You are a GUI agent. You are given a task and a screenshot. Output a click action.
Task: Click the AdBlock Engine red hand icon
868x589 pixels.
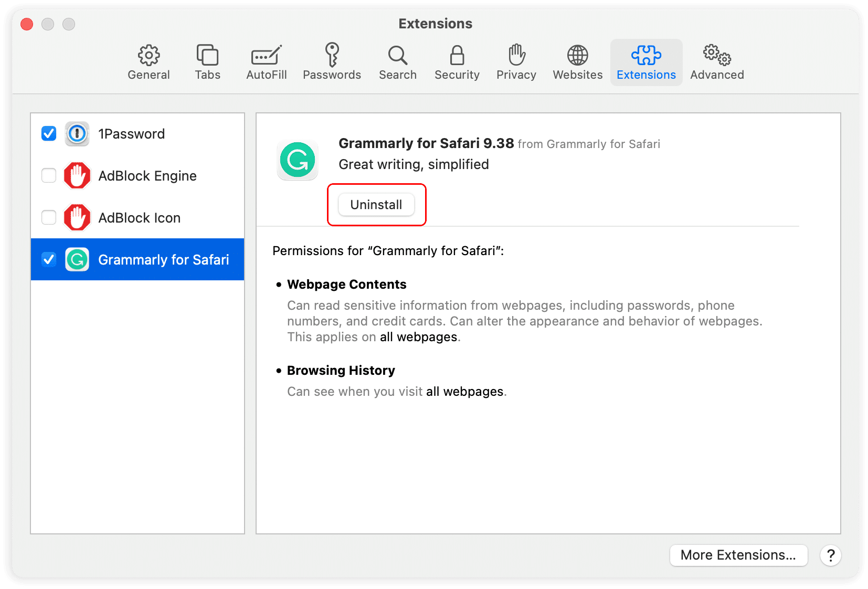pyautogui.click(x=77, y=175)
